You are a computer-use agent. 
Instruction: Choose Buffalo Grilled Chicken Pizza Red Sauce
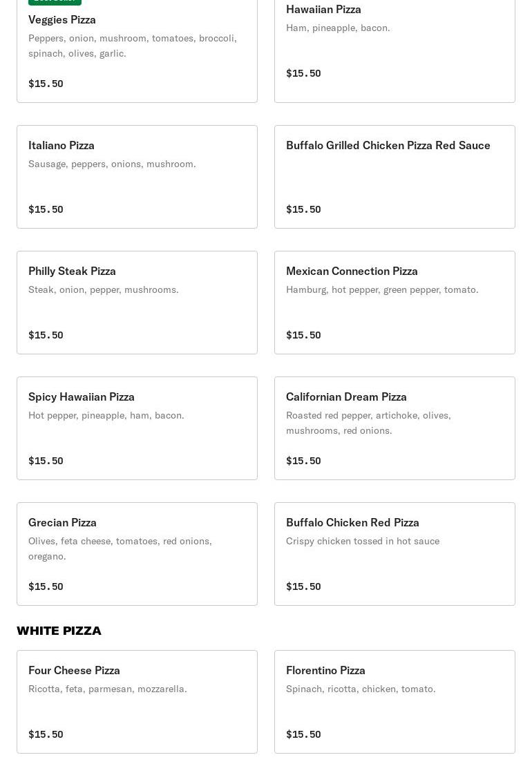pos(395,177)
